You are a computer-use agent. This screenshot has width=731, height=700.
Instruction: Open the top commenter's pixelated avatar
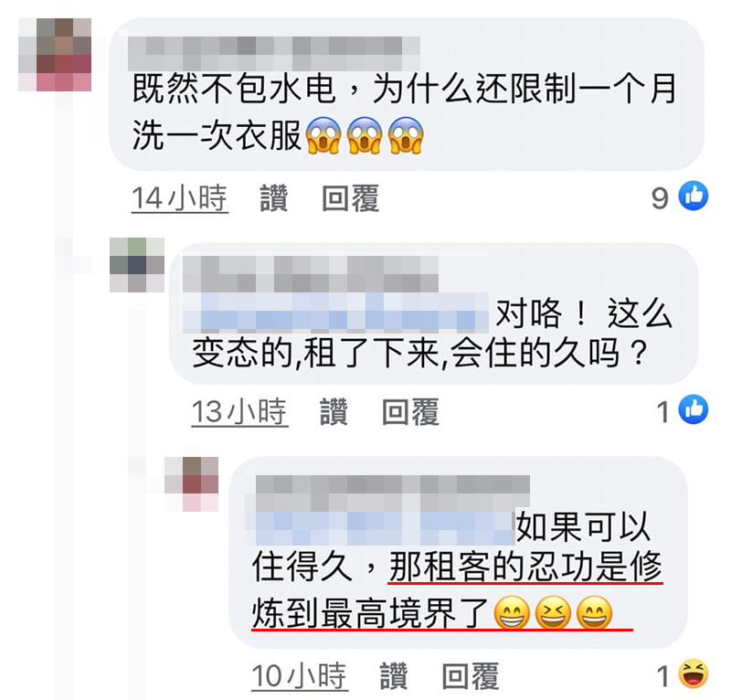(55, 55)
